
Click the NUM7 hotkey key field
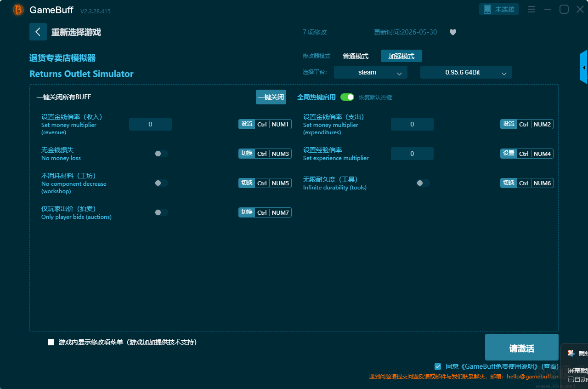[x=280, y=212]
